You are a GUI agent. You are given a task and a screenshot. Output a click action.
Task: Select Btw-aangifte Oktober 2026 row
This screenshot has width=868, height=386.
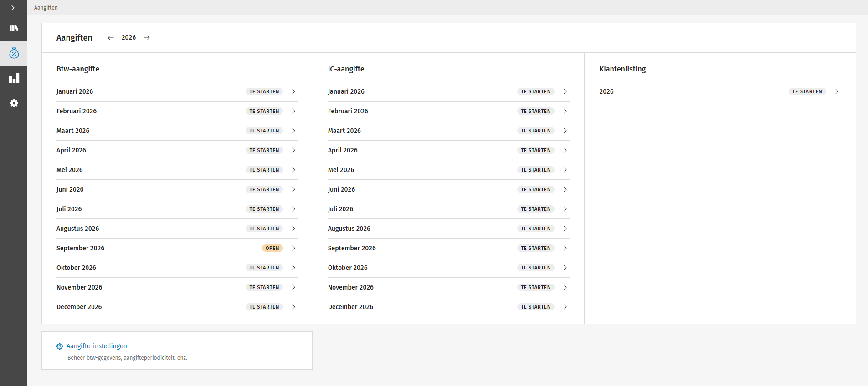[x=177, y=268]
